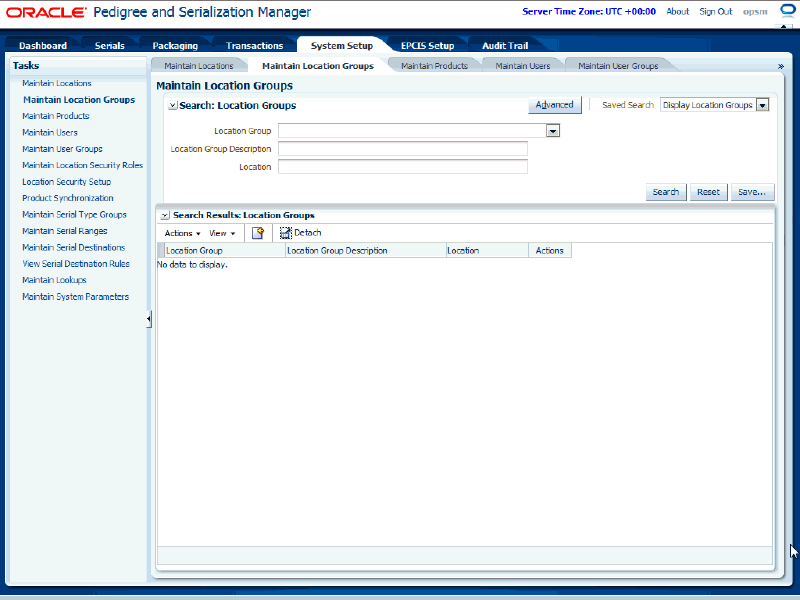This screenshot has height=600, width=800.
Task: Click the Location Group combo box field
Action: [412, 131]
